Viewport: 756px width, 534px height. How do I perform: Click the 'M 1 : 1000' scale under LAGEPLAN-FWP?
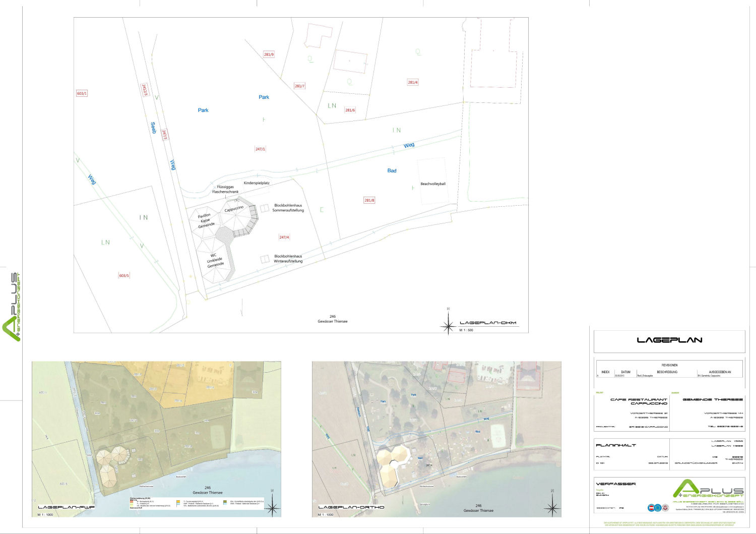tap(45, 515)
